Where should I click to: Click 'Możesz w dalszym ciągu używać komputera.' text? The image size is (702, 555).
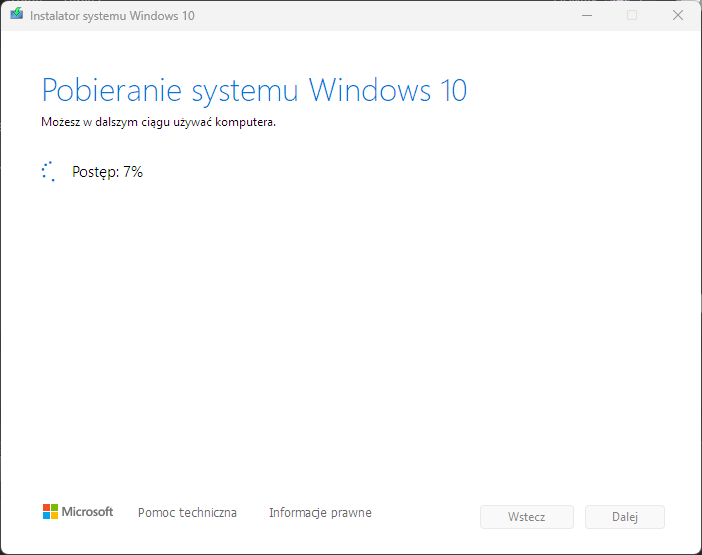[x=158, y=122]
